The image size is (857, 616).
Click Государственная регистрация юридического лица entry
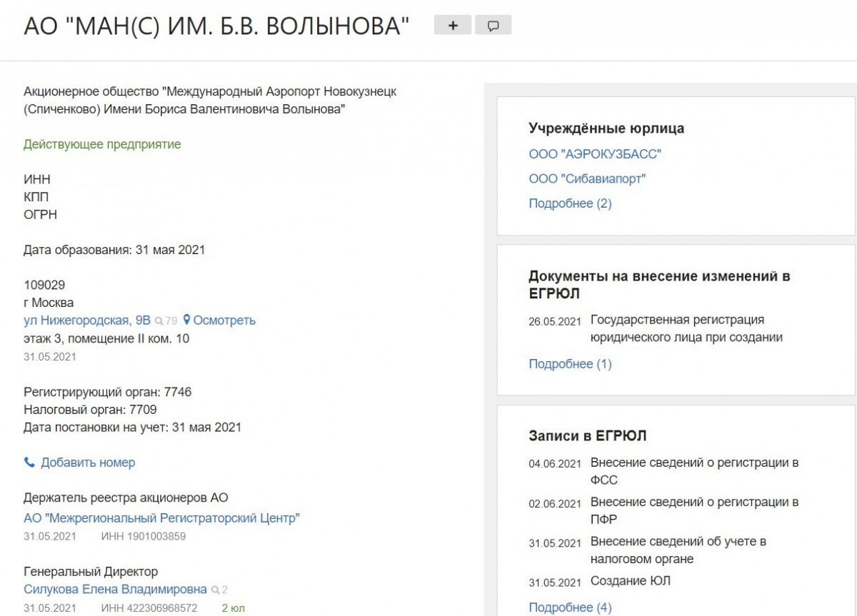[686, 328]
